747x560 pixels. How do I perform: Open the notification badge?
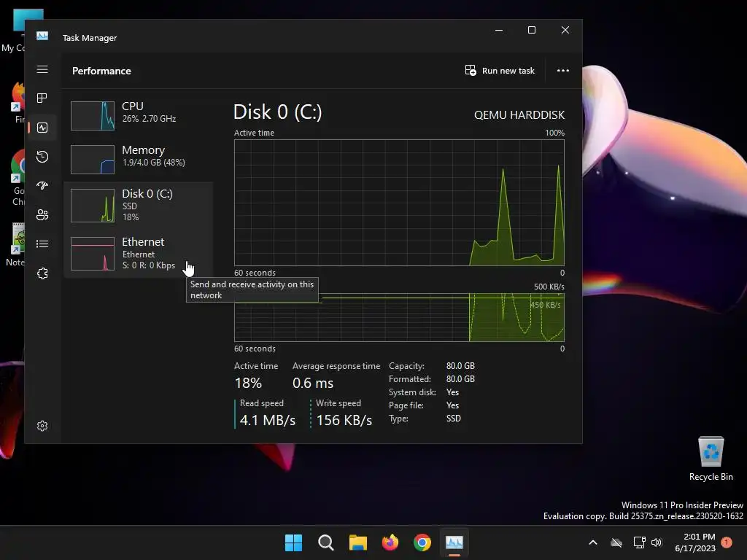point(727,542)
